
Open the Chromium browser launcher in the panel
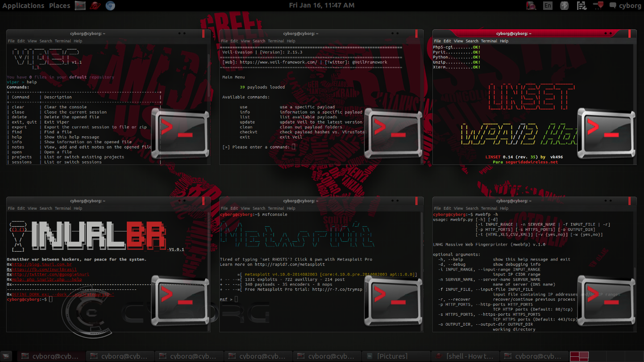pos(110,6)
